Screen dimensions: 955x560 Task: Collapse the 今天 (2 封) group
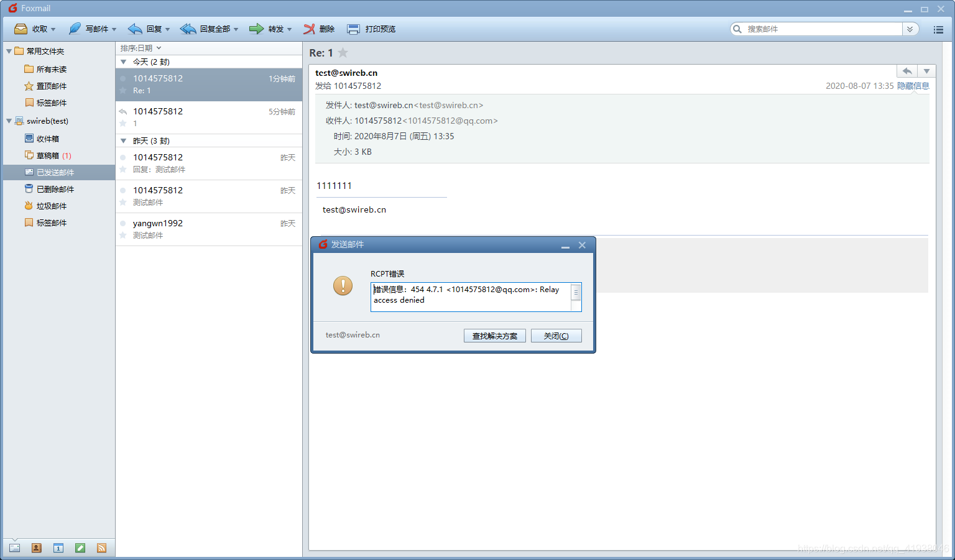[x=123, y=62]
